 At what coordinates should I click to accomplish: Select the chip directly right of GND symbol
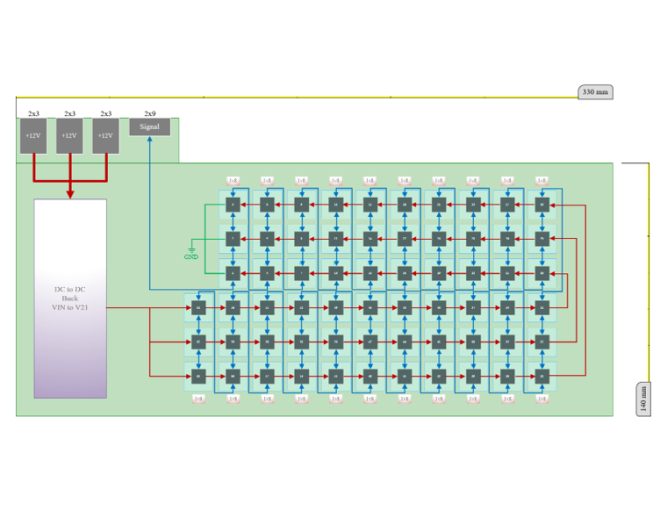click(232, 239)
